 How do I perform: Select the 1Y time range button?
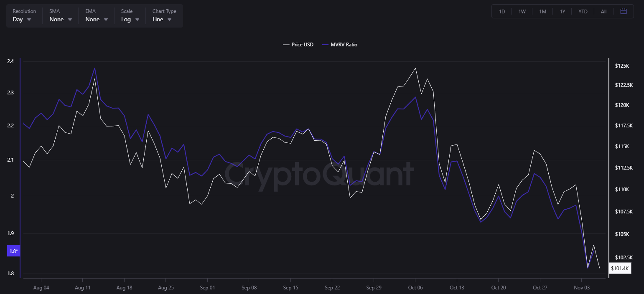(x=562, y=11)
